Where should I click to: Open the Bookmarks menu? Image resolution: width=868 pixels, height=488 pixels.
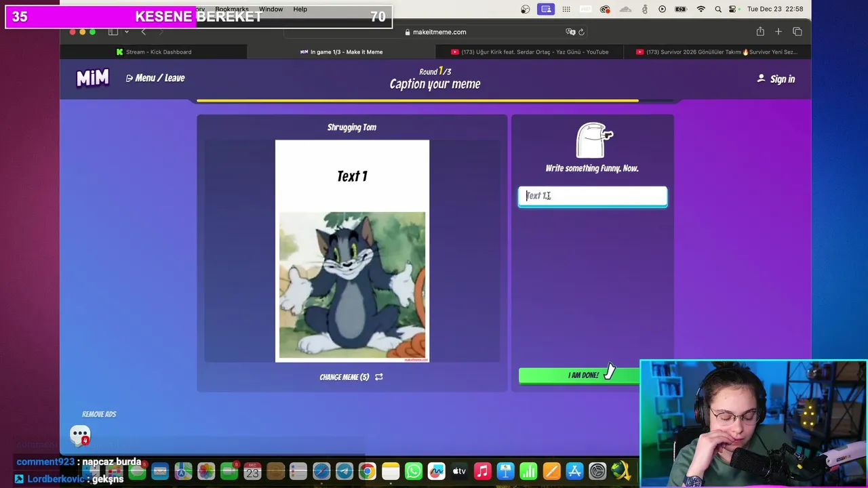pyautogui.click(x=232, y=9)
